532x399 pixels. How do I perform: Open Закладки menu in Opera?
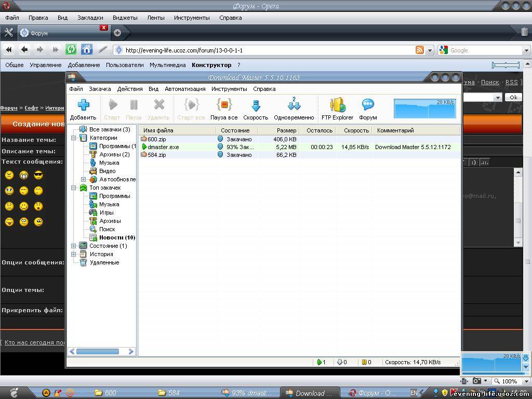tap(90, 18)
